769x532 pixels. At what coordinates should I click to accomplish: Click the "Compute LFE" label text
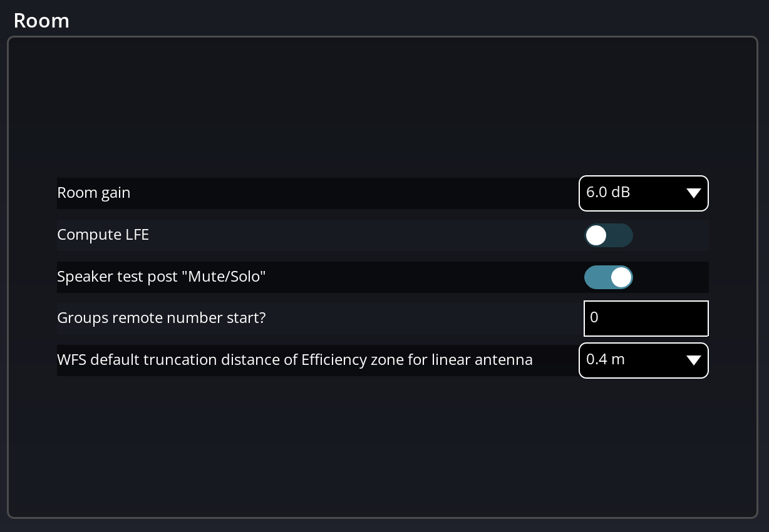pos(103,235)
